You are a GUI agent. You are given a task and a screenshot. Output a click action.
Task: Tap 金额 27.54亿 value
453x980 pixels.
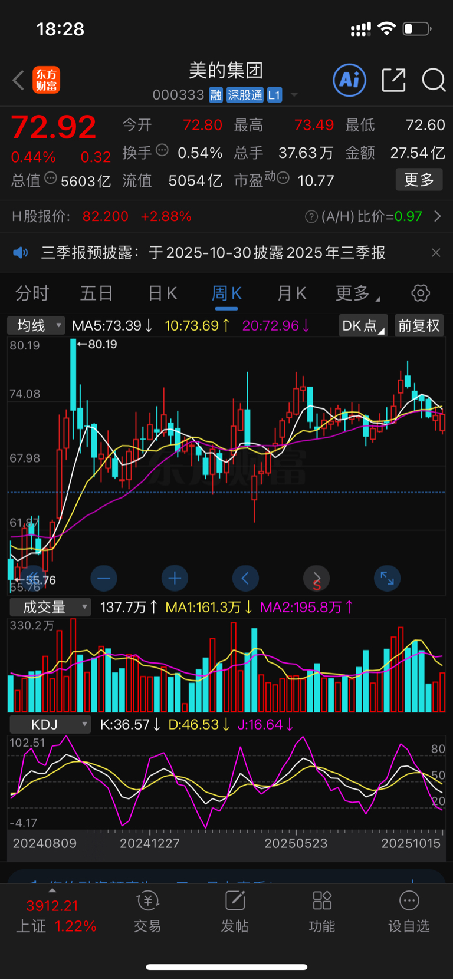tap(418, 153)
